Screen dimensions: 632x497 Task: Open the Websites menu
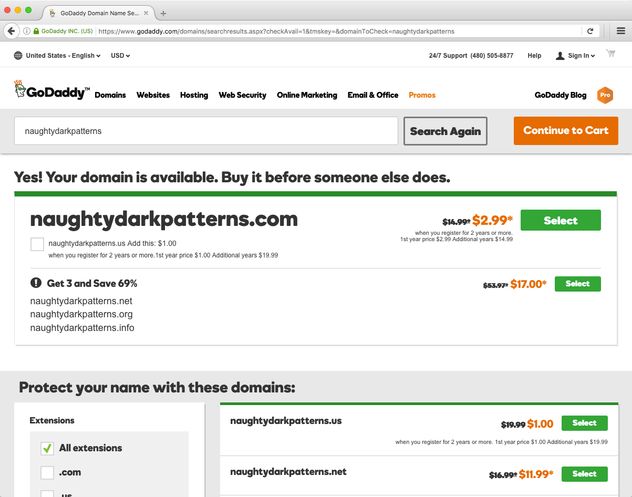coord(153,95)
